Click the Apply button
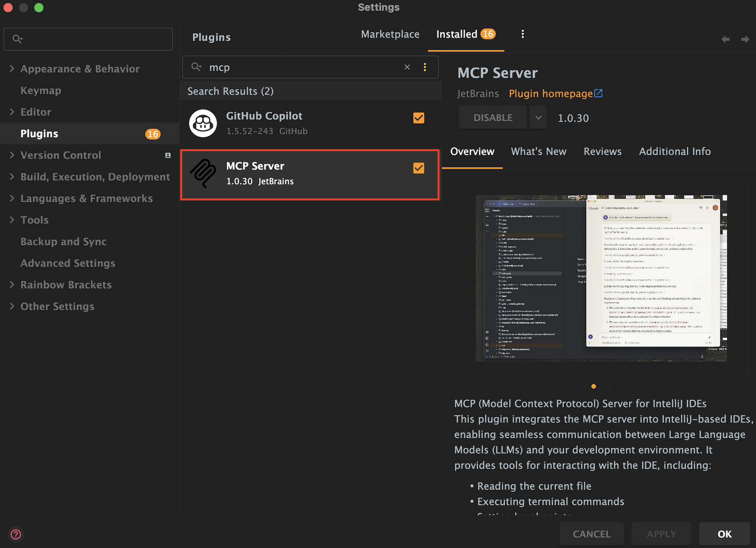 661,534
